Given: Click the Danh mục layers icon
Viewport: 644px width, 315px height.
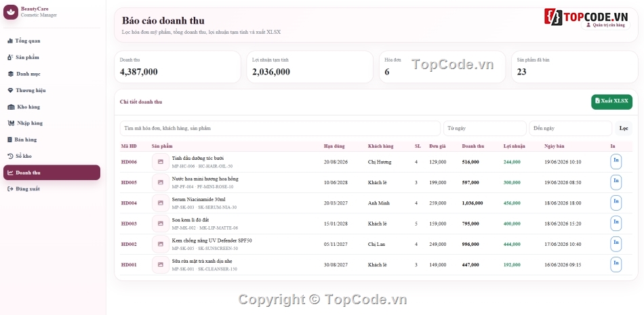Looking at the screenshot, I should (x=11, y=74).
